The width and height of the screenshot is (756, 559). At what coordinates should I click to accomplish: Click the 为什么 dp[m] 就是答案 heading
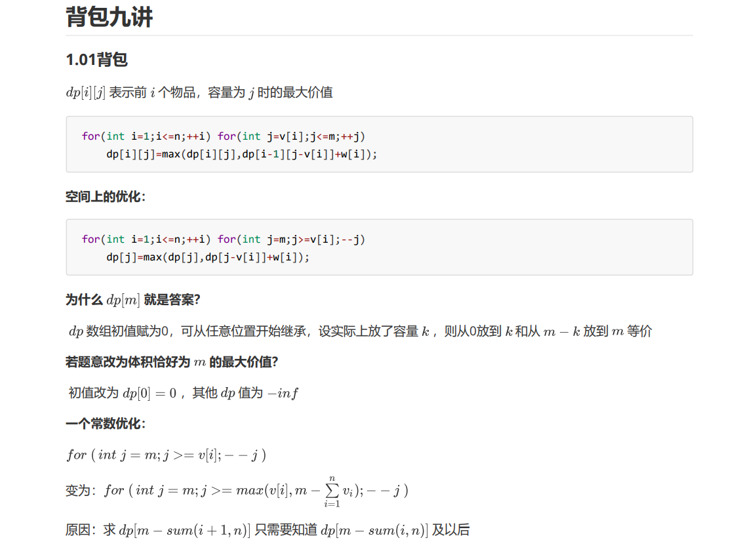coord(133,300)
